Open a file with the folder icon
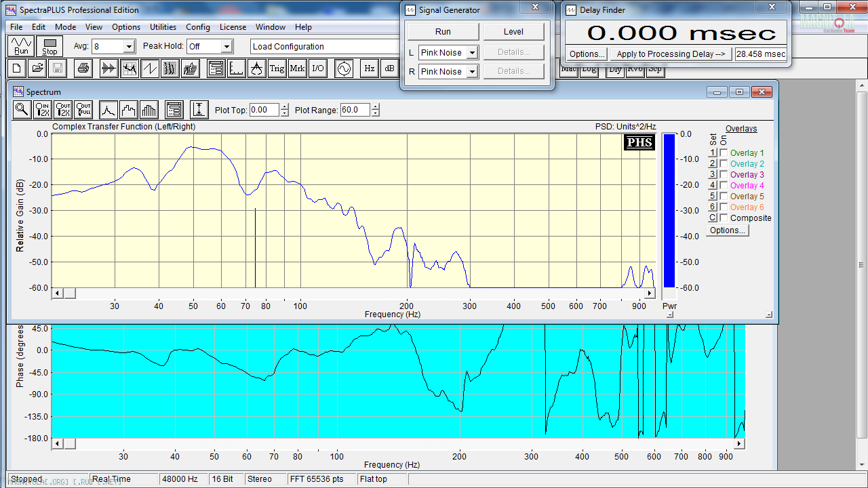This screenshot has width=868, height=488. (x=37, y=68)
